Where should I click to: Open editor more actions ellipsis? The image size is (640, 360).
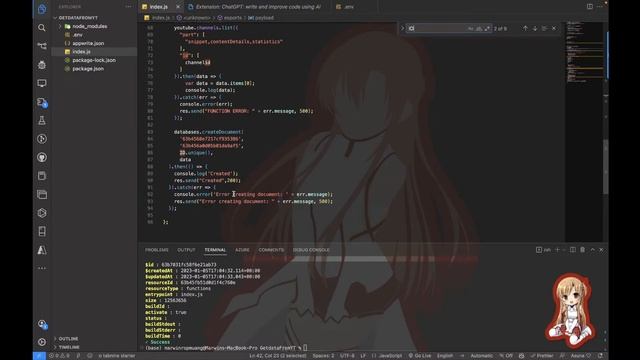point(600,7)
